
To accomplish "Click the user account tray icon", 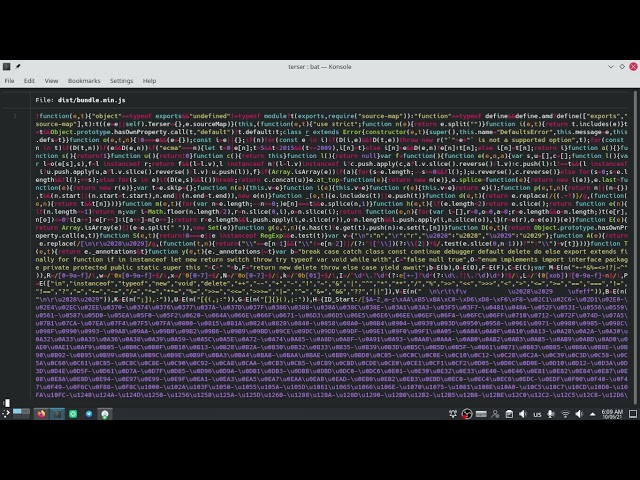I will pyautogui.click(x=496, y=414).
